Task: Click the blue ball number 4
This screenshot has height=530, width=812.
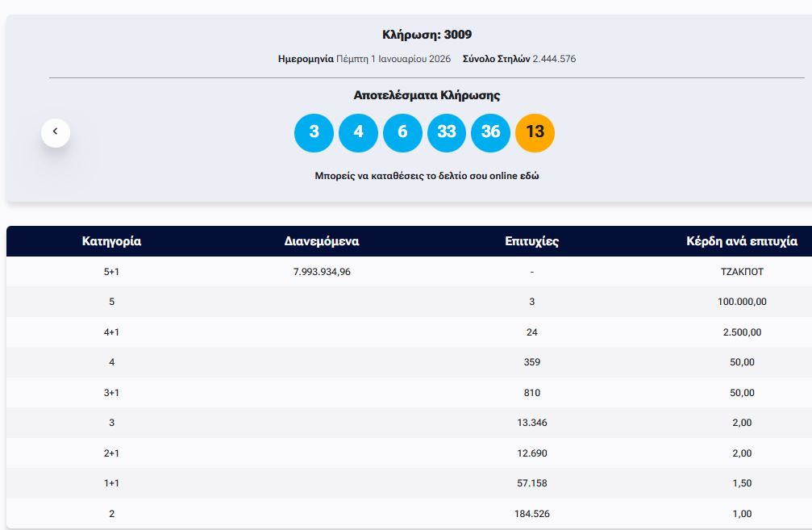Action: click(x=358, y=132)
